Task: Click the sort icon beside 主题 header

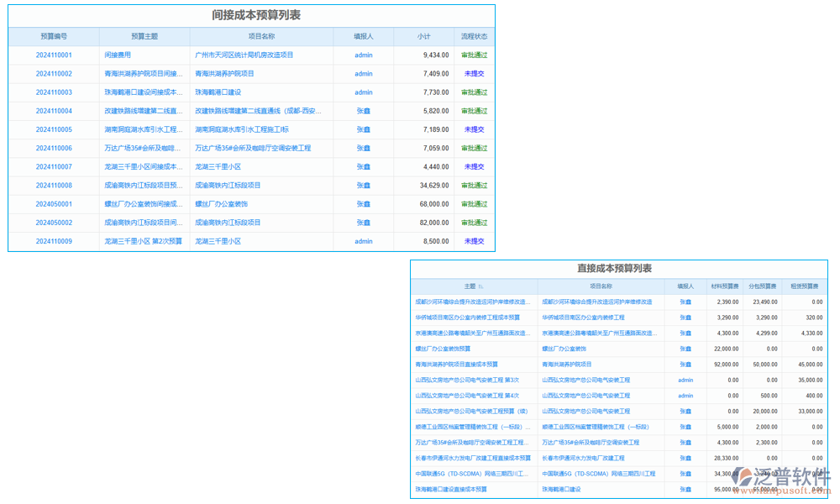Action: [x=480, y=286]
